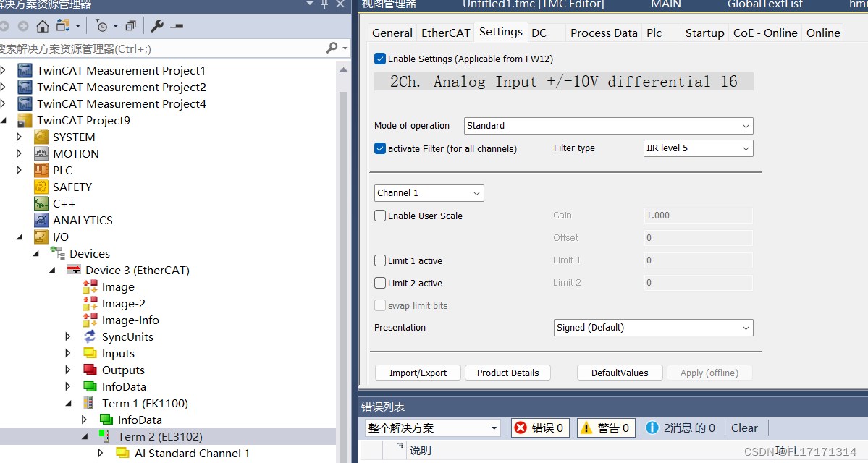The height and width of the screenshot is (463, 868).
Task: Click the TwinCAT Measurement Project2 icon
Action: [25, 88]
